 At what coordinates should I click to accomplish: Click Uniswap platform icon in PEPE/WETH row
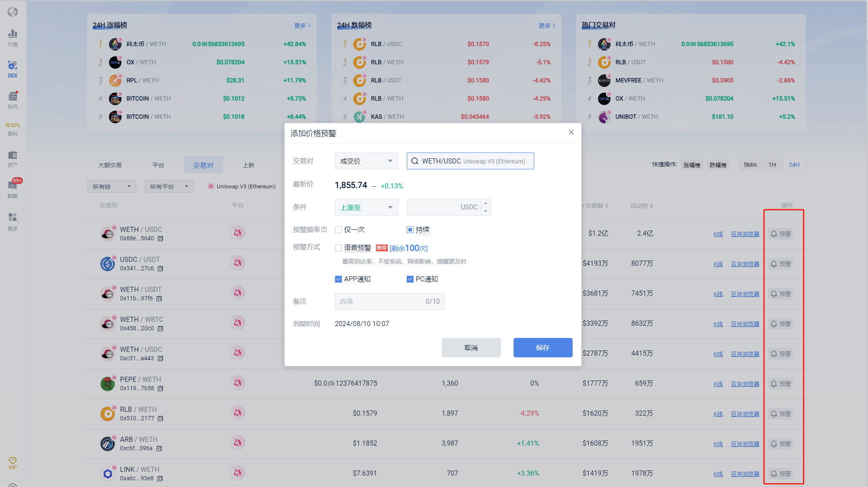pyautogui.click(x=238, y=383)
